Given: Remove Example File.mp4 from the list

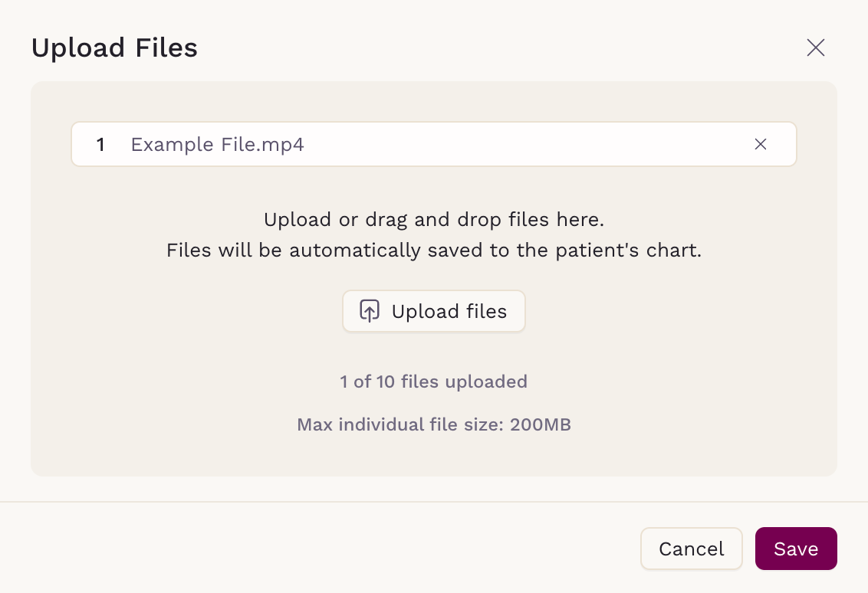Looking at the screenshot, I should tap(761, 144).
